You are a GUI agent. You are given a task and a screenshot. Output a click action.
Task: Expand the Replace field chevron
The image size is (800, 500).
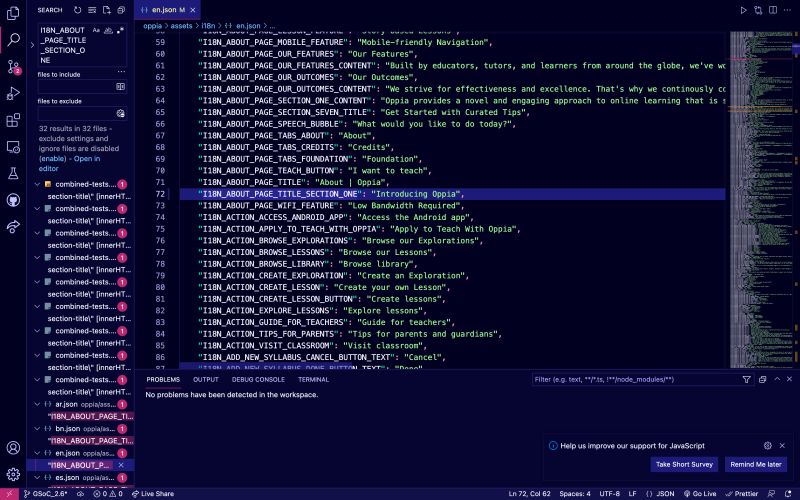click(x=32, y=45)
